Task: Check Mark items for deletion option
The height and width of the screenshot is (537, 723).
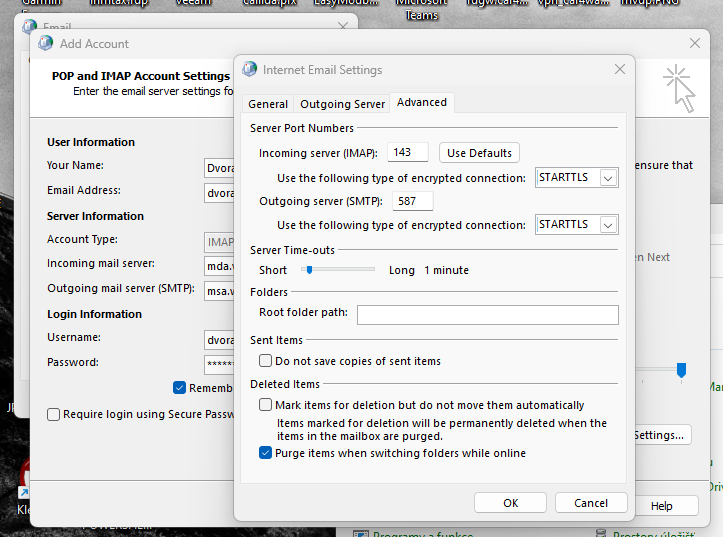Action: click(265, 405)
